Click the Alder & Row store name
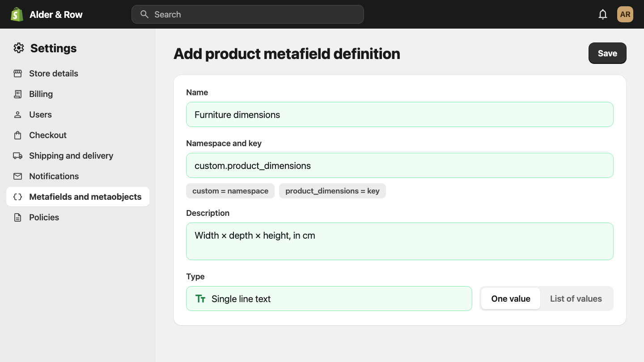Image resolution: width=644 pixels, height=362 pixels. tap(56, 14)
